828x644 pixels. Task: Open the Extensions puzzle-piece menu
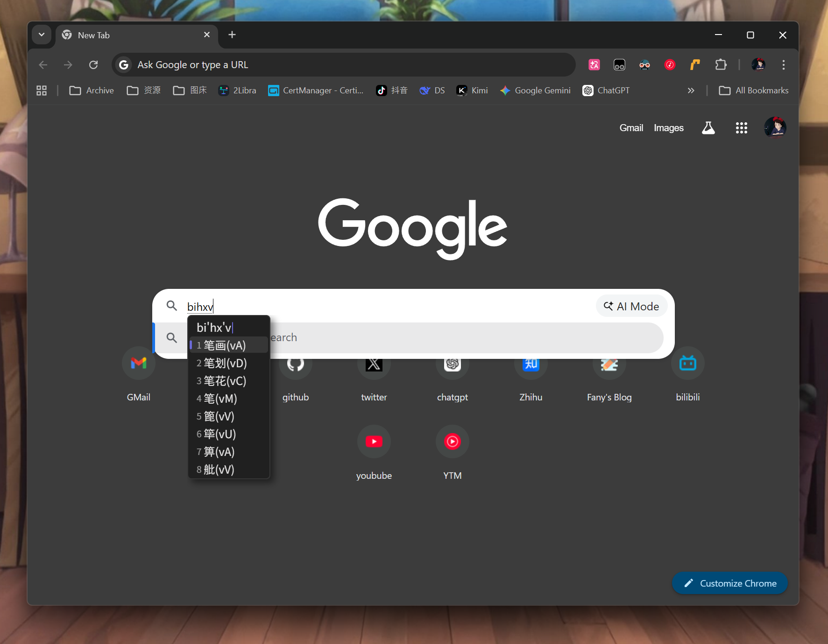721,65
